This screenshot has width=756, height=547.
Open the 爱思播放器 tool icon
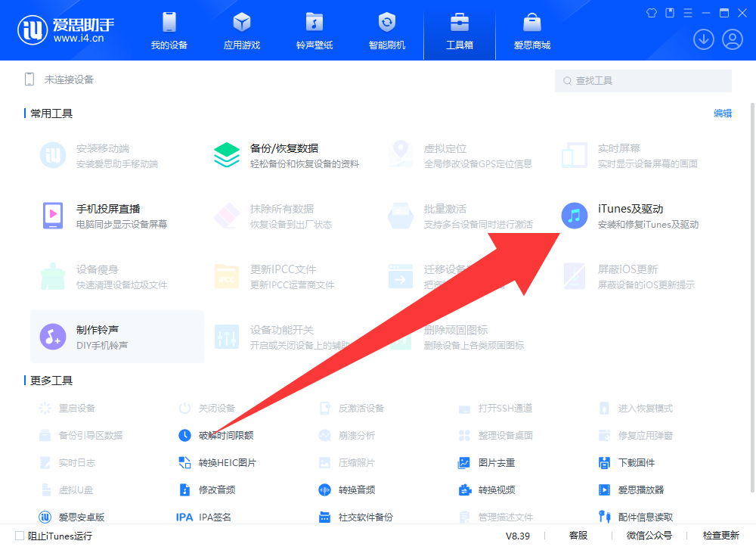coord(604,490)
